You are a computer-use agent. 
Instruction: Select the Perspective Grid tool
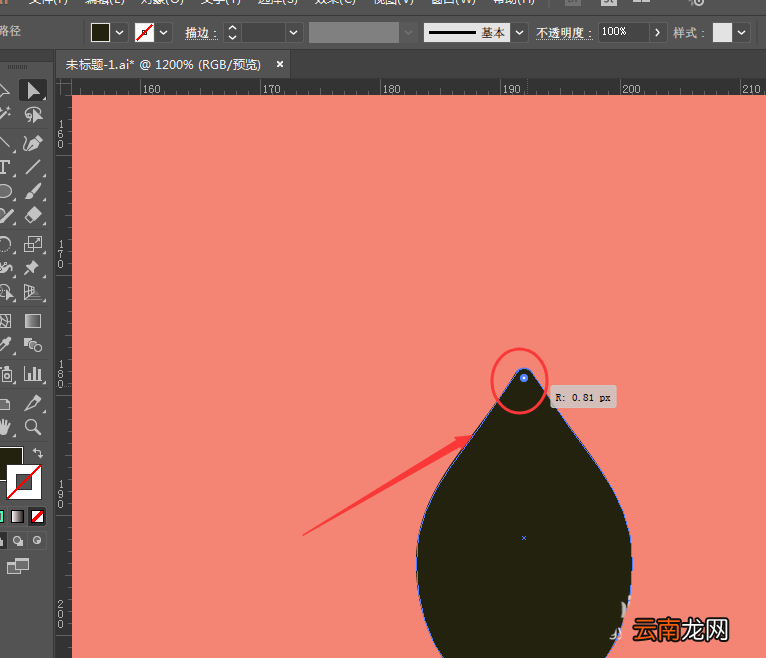33,292
